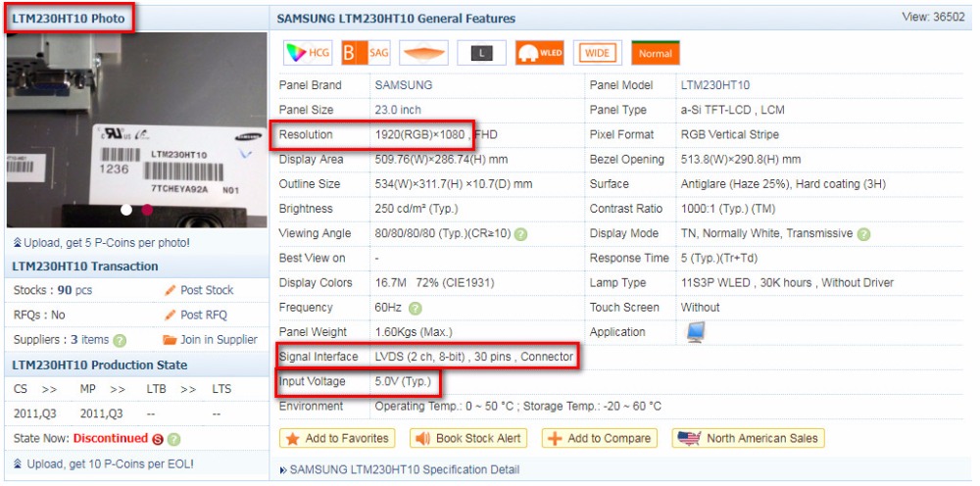Open the Post Stock link
The image size is (980, 486).
point(199,290)
